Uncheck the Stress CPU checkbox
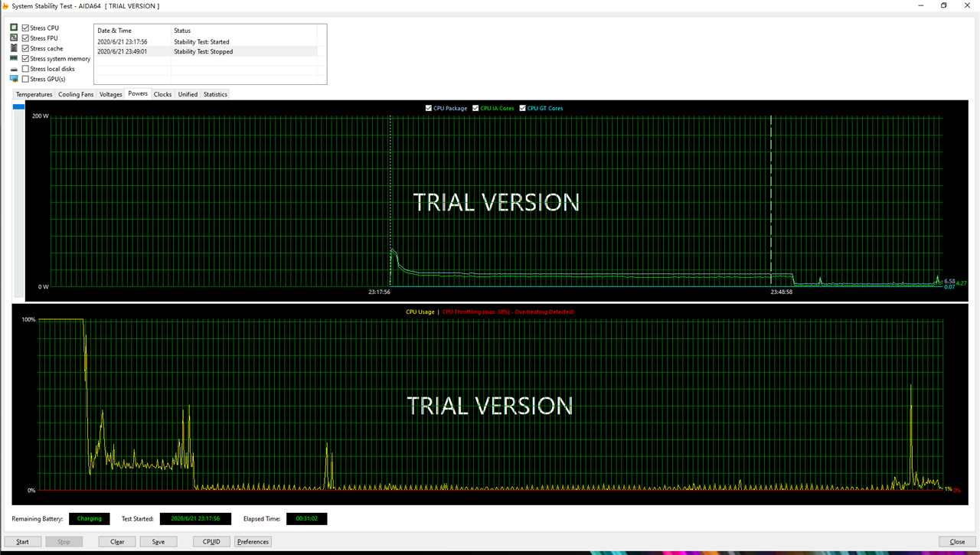Image resolution: width=980 pixels, height=555 pixels. click(25, 28)
